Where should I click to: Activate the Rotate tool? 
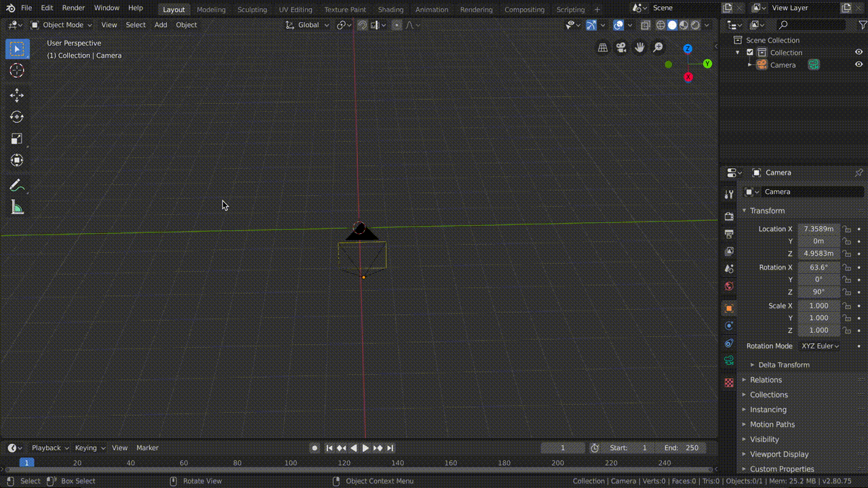[17, 117]
